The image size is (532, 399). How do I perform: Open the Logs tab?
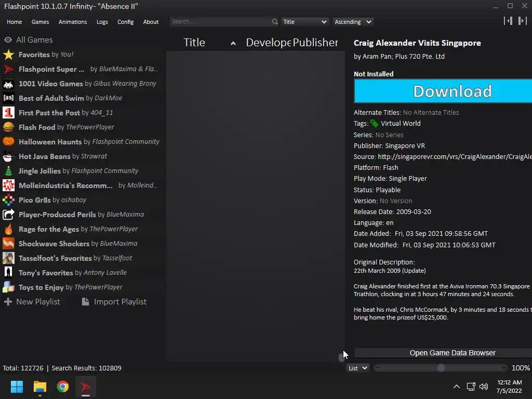coord(102,22)
